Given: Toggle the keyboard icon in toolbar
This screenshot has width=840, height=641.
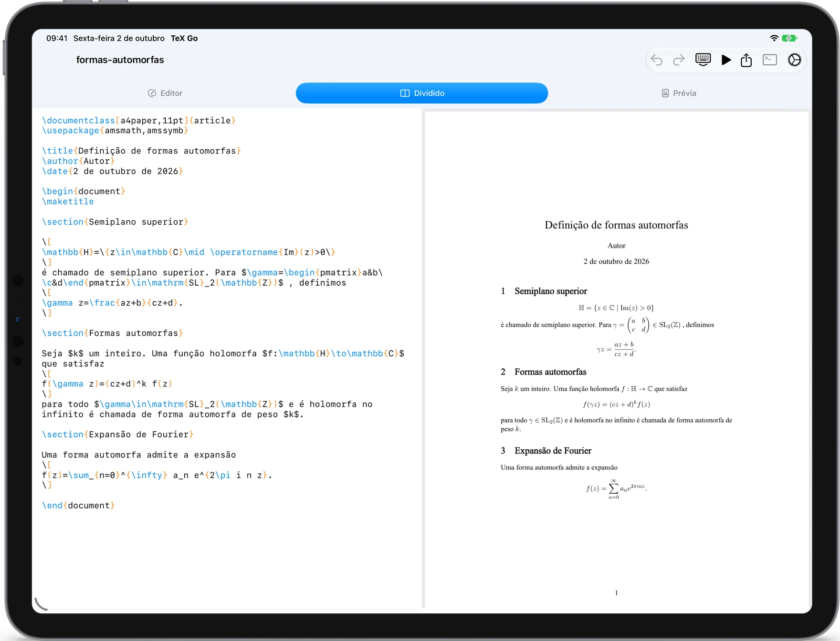Looking at the screenshot, I should tap(703, 60).
